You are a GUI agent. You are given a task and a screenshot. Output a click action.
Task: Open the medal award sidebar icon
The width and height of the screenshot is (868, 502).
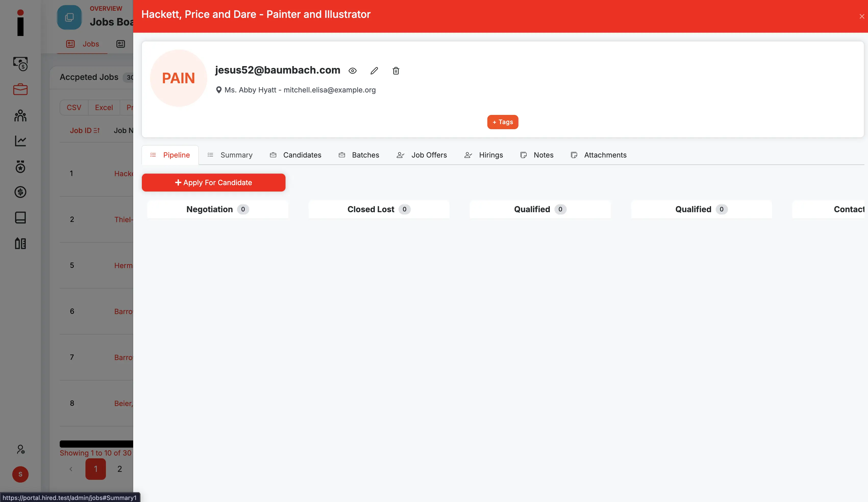20,166
